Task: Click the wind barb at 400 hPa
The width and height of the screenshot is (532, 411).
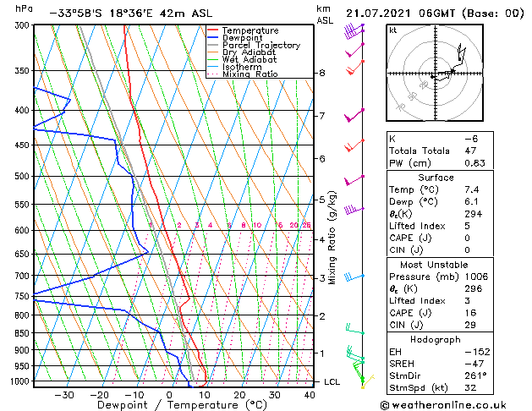Action: [354, 115]
